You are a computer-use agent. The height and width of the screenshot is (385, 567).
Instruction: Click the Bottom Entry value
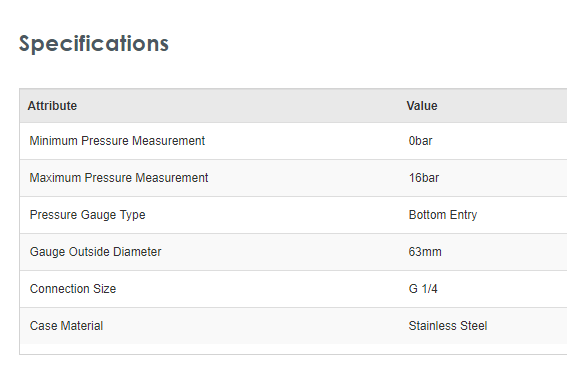pyautogui.click(x=443, y=215)
